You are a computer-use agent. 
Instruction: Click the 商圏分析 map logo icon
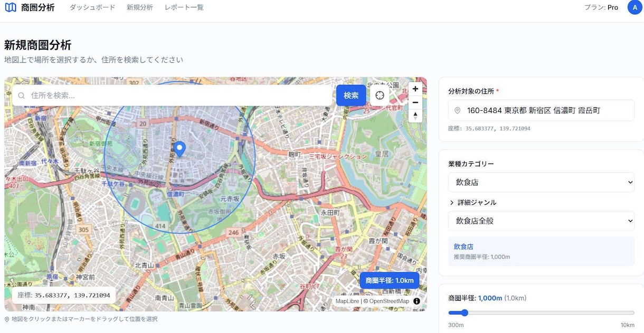(11, 7)
